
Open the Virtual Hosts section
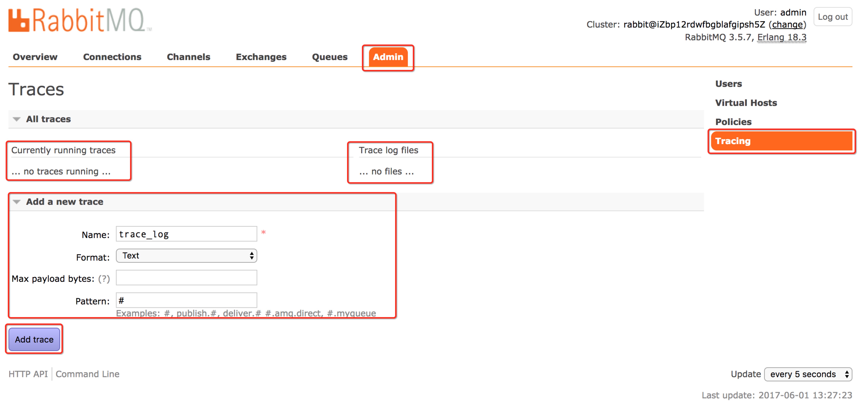746,103
